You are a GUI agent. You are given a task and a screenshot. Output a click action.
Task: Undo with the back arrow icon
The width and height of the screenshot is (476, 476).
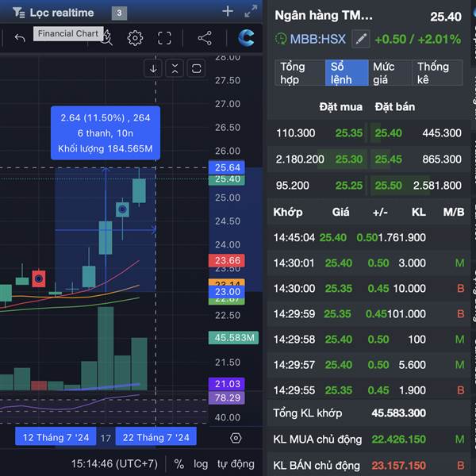(x=20, y=38)
